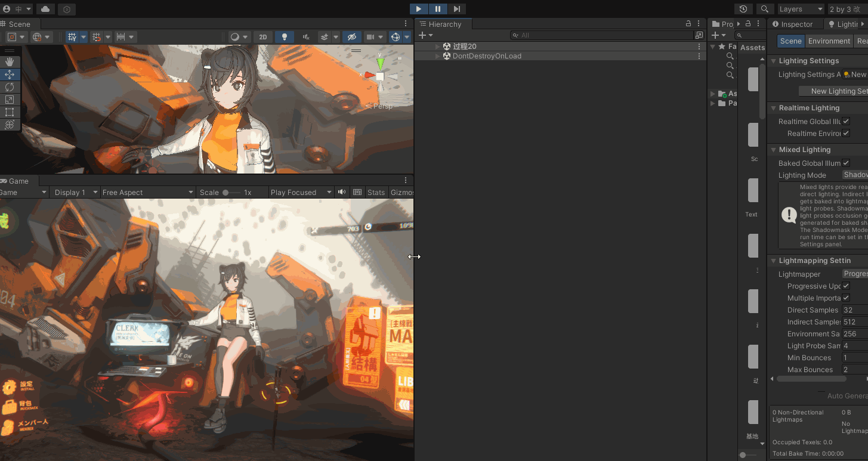Click the Hierarchy search field

(x=602, y=35)
